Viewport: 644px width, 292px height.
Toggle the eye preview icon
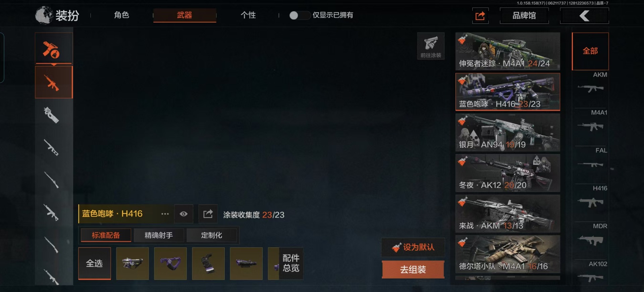coord(183,214)
